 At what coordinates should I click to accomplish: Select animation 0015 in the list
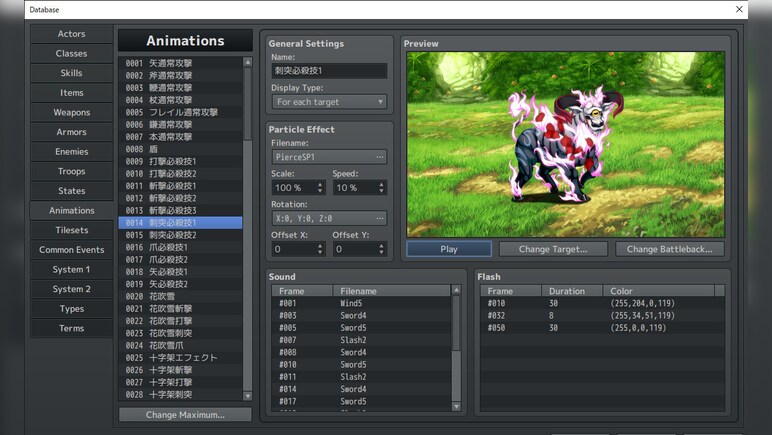pos(180,235)
